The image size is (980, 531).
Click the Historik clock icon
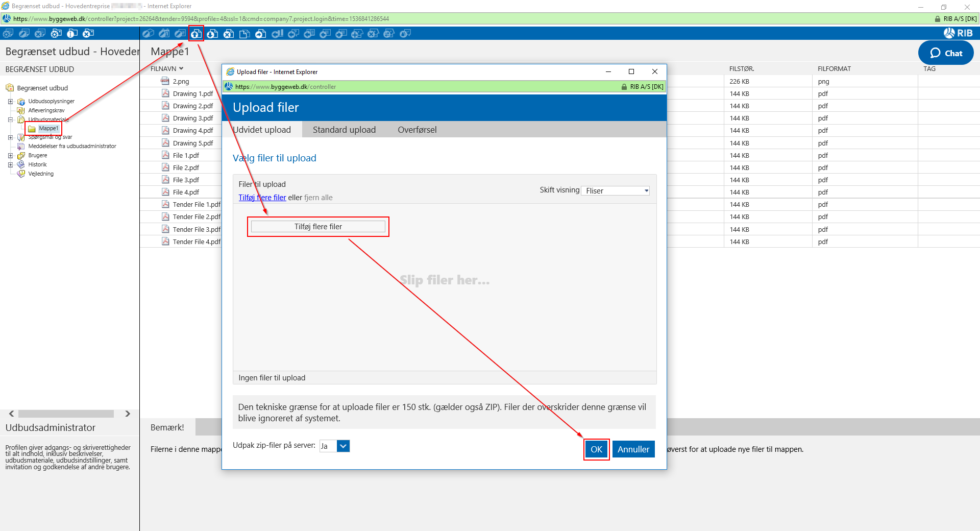[21, 164]
